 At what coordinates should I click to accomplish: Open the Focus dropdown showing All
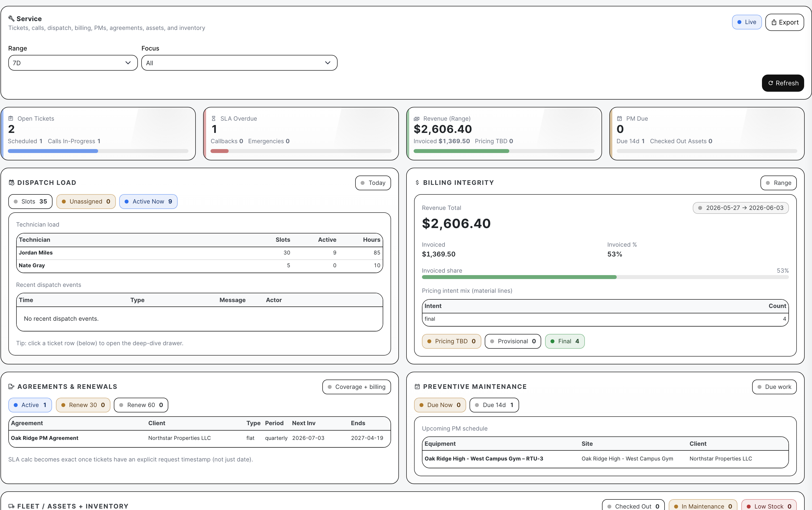[x=239, y=63]
